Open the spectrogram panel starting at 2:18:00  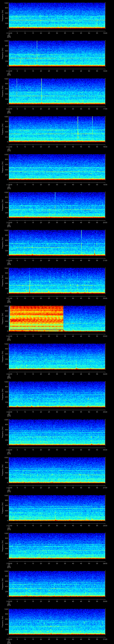coord(57,167)
